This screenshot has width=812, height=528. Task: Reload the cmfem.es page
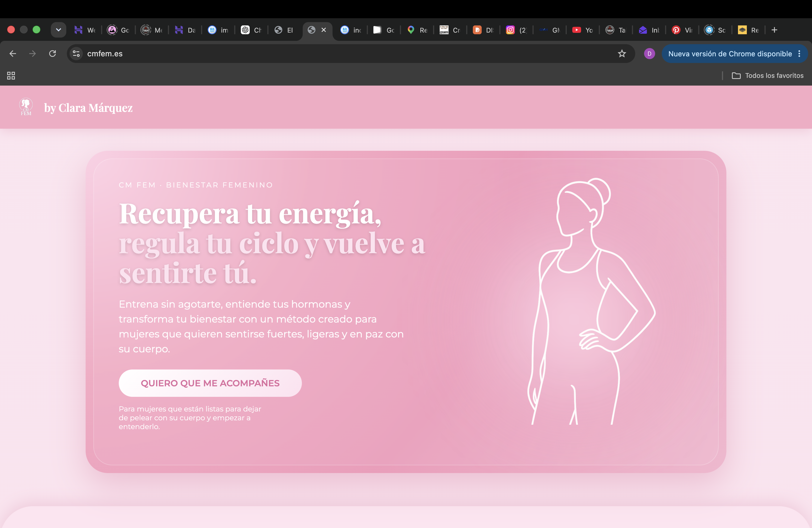(x=52, y=54)
